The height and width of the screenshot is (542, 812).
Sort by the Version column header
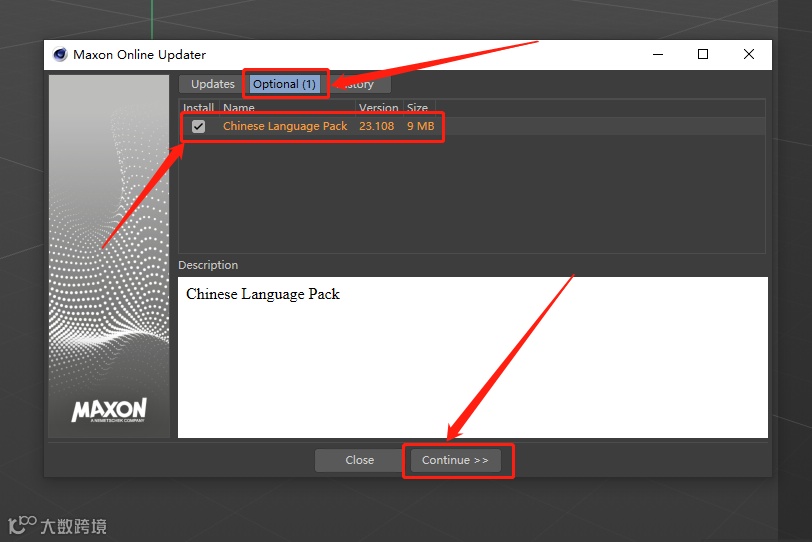[379, 108]
